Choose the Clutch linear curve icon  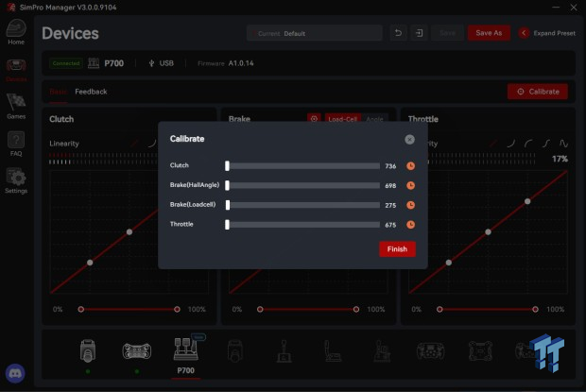135,144
